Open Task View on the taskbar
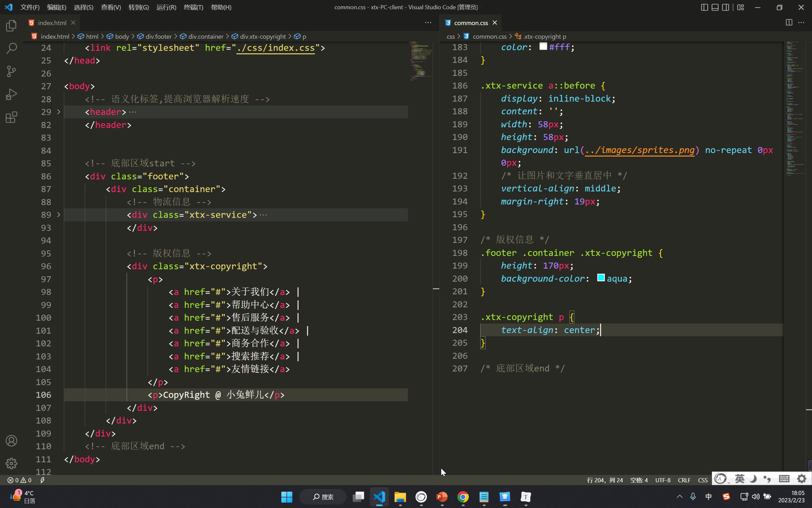This screenshot has width=812, height=508. point(358,497)
